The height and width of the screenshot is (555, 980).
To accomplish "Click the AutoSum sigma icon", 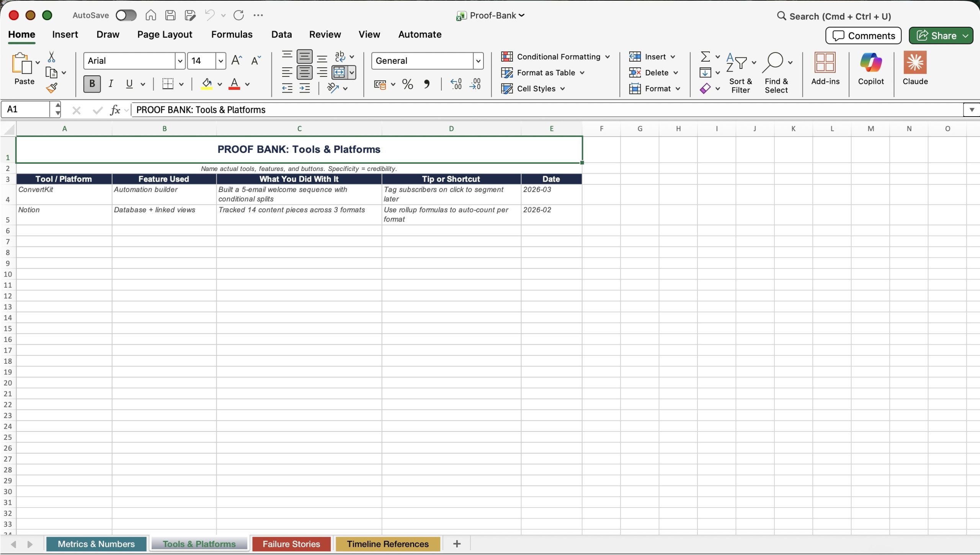I will tap(705, 57).
